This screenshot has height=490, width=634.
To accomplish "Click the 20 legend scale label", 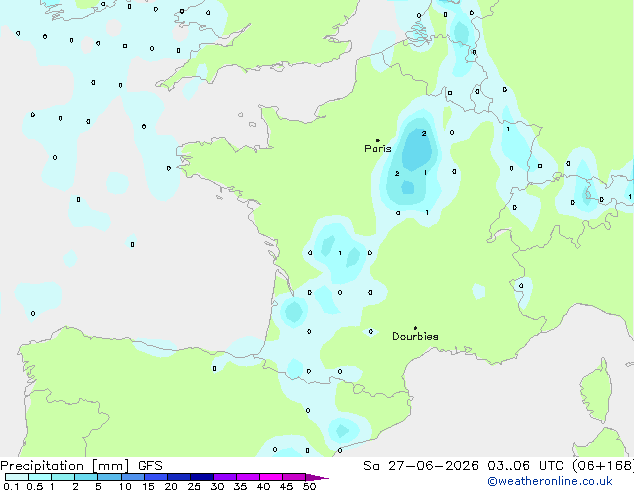I will click(x=171, y=486).
